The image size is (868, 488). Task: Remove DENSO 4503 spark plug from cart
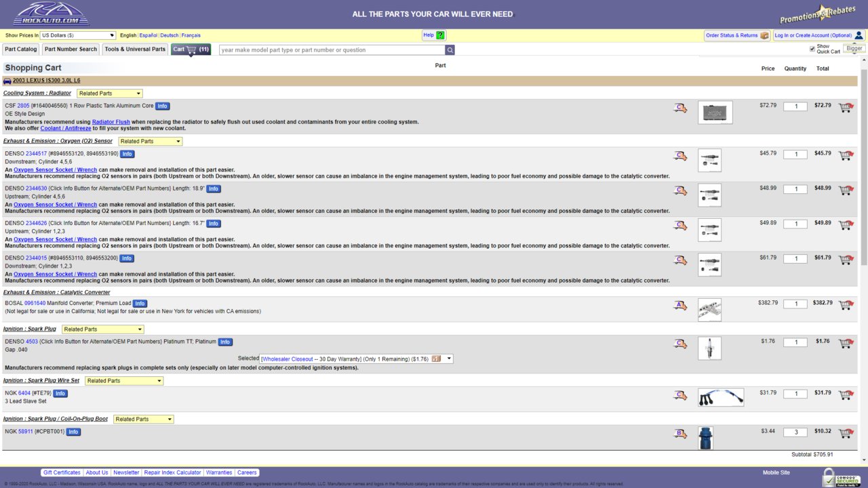coord(846,343)
